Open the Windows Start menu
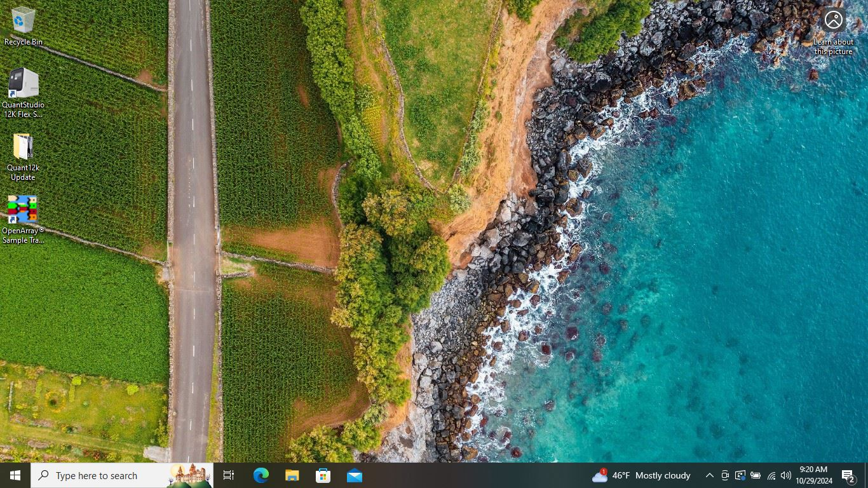The width and height of the screenshot is (868, 488). click(15, 475)
